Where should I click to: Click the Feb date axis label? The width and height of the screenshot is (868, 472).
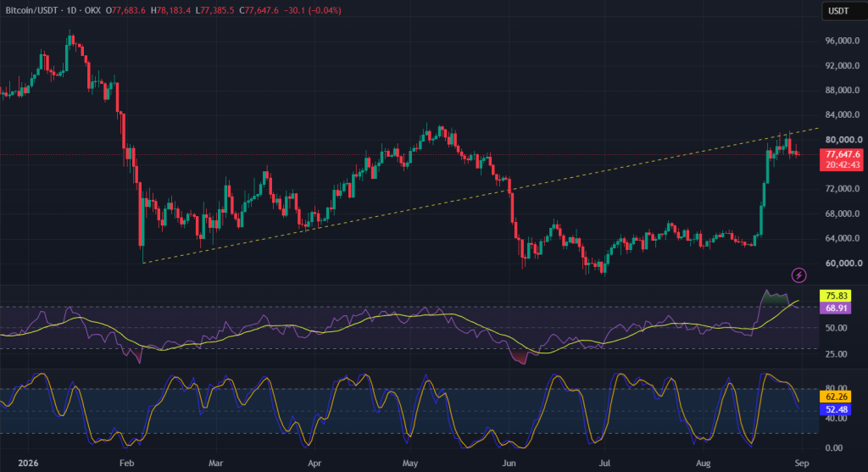[x=127, y=464]
